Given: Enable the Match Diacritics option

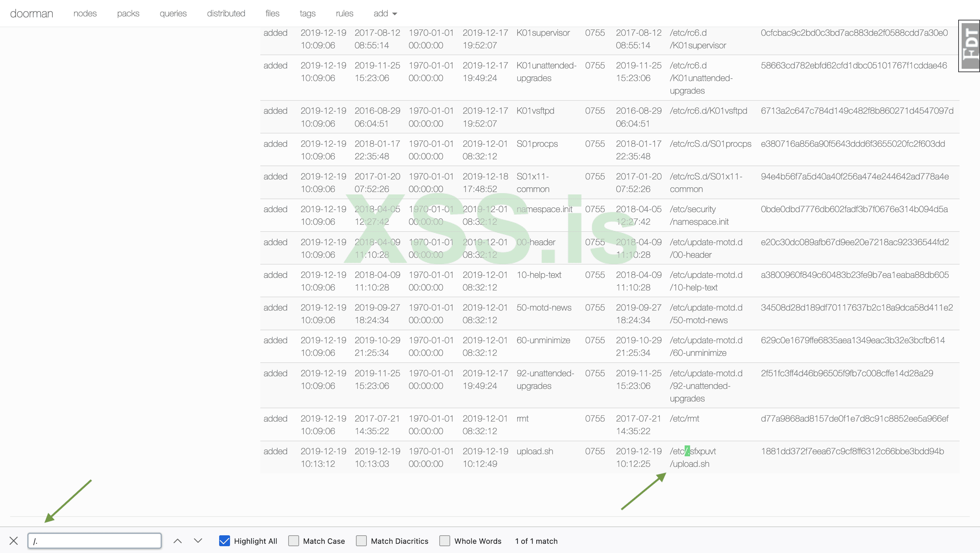Looking at the screenshot, I should point(361,540).
